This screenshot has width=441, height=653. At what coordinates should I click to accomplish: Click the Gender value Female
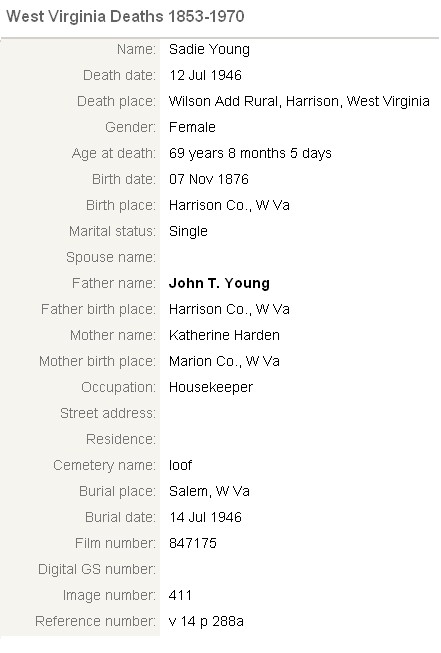(192, 127)
